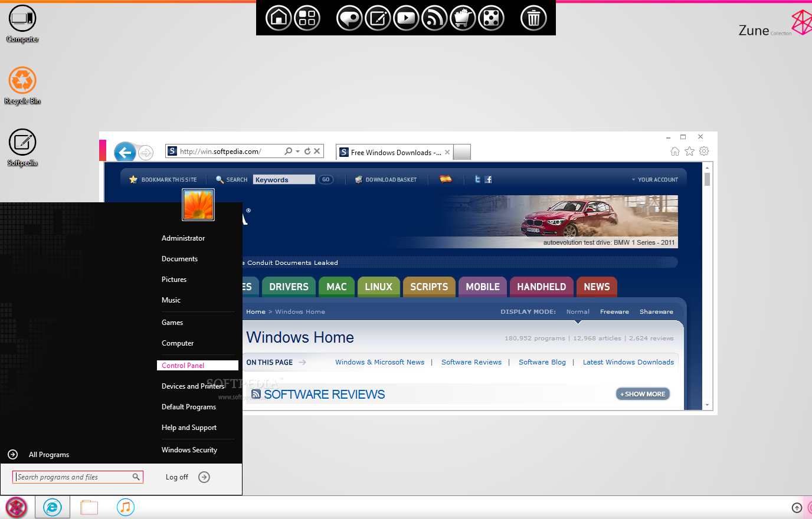Open the file explorer folder taskbar icon
This screenshot has height=519, width=812.
[89, 507]
